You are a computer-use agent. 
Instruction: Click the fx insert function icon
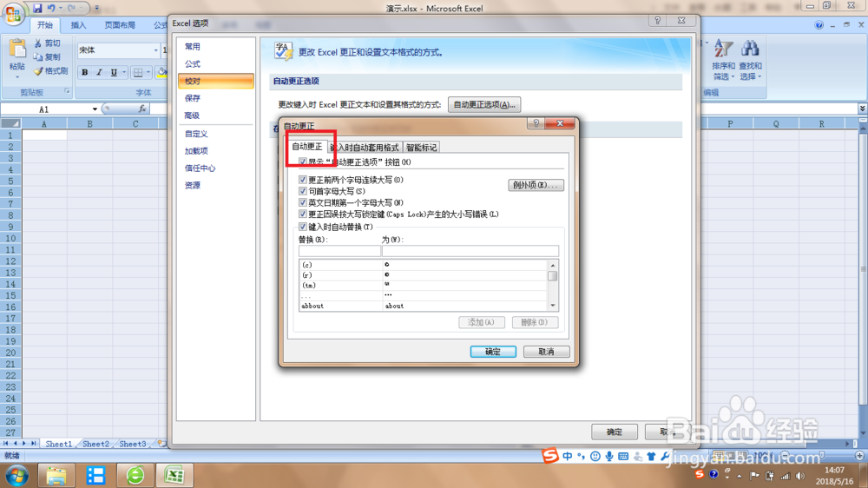[x=142, y=109]
